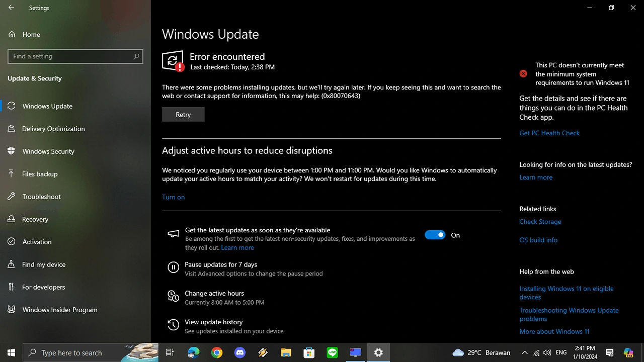644x362 pixels.
Task: Toggle Get the latest updates switch
Action: tap(435, 235)
